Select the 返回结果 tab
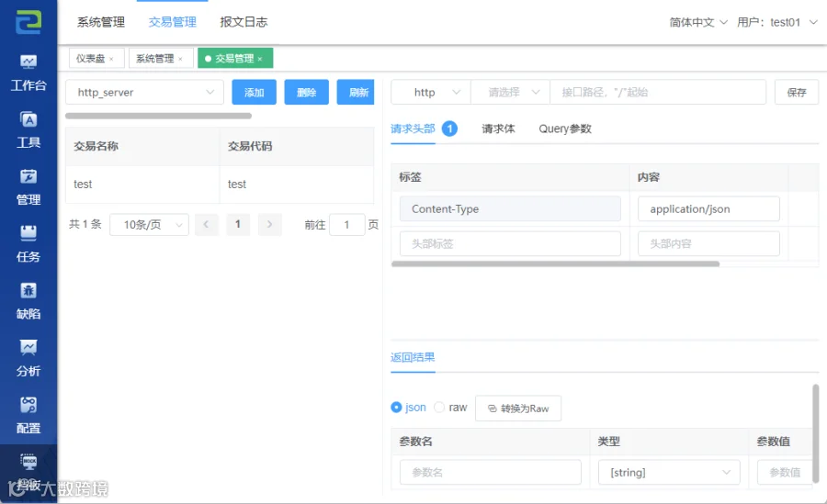The width and height of the screenshot is (827, 504). tap(413, 357)
